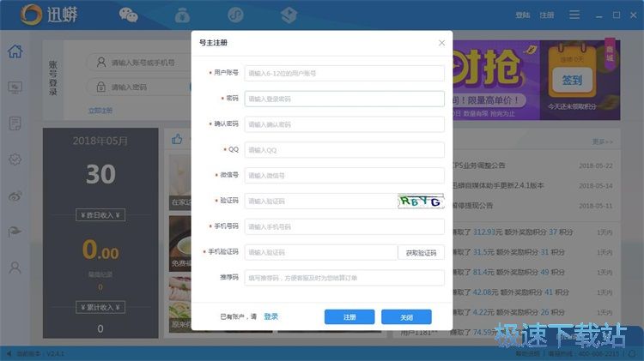Click the thumbs-up icon behind dialog
The width and height of the screenshot is (644, 361).
(x=177, y=140)
